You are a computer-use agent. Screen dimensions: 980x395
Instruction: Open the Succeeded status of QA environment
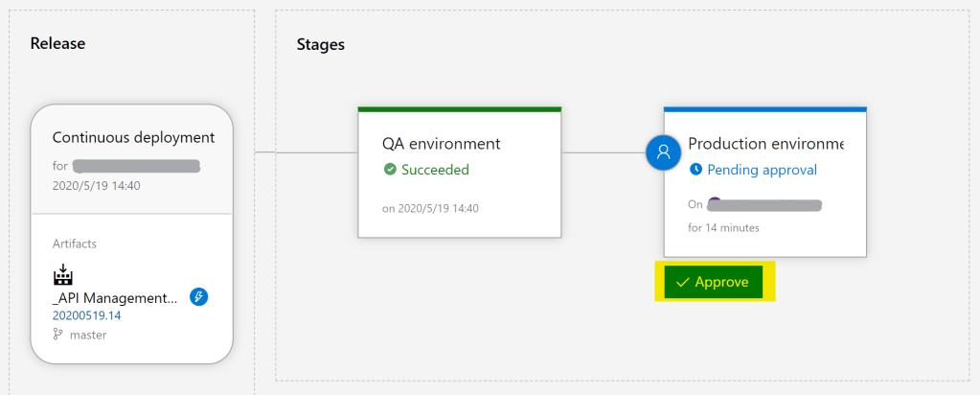tap(435, 170)
